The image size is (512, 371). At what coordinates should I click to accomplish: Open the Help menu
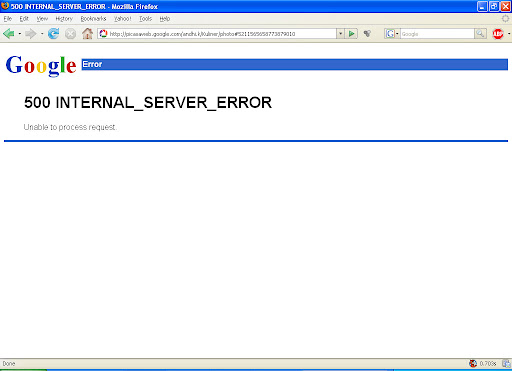tap(165, 19)
